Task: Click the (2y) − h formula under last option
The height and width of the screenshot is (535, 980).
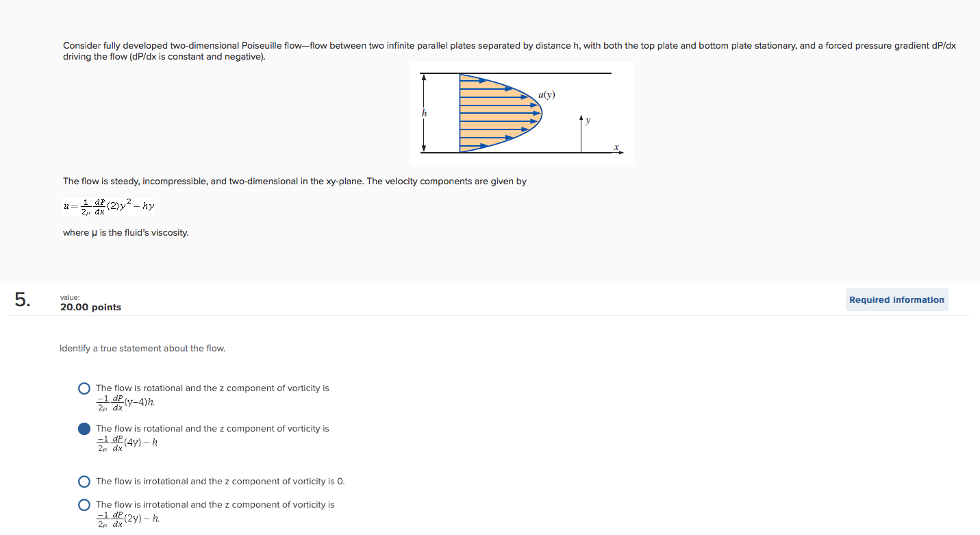Action: 127,519
